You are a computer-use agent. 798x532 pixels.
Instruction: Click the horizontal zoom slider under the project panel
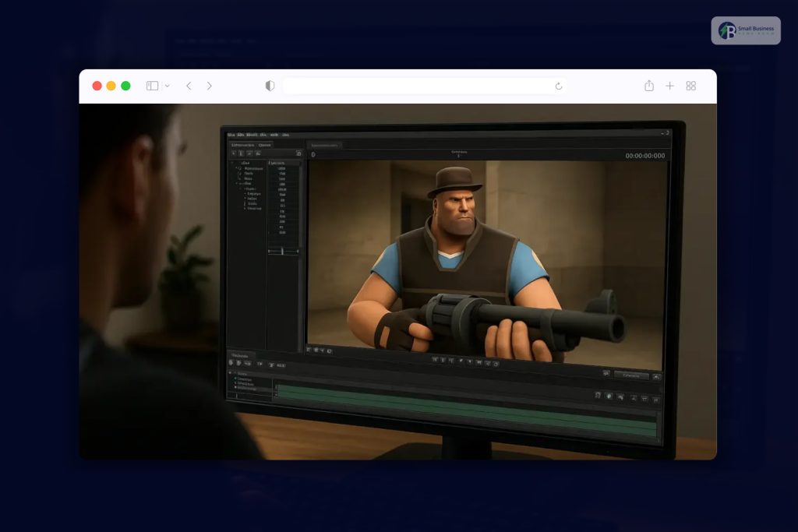pyautogui.click(x=282, y=251)
